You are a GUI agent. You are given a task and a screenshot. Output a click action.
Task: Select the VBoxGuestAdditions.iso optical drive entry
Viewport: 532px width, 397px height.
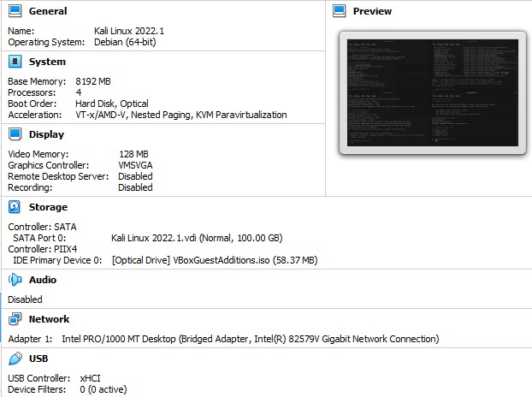214,260
